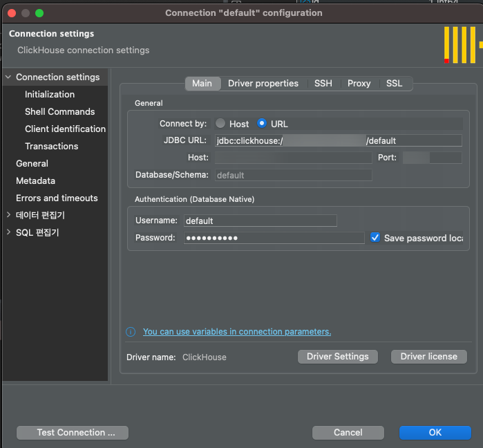Open Errors and timeouts settings
483x448 pixels.
coord(57,198)
